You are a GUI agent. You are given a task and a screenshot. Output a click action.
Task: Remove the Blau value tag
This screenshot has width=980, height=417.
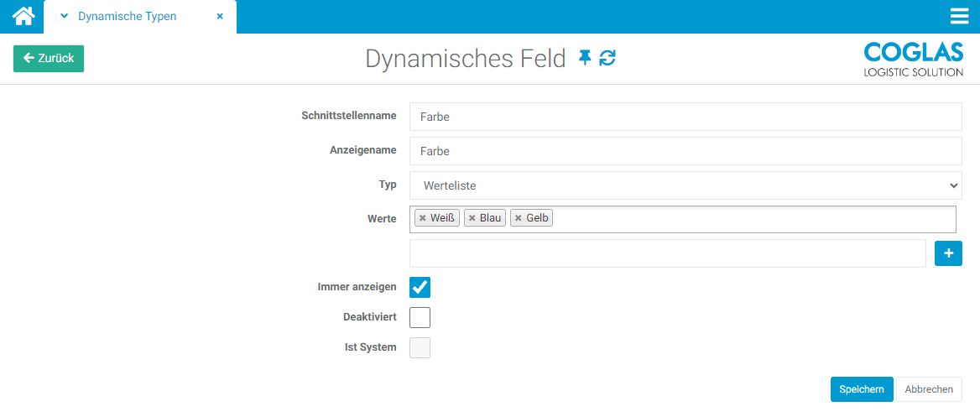click(x=472, y=218)
